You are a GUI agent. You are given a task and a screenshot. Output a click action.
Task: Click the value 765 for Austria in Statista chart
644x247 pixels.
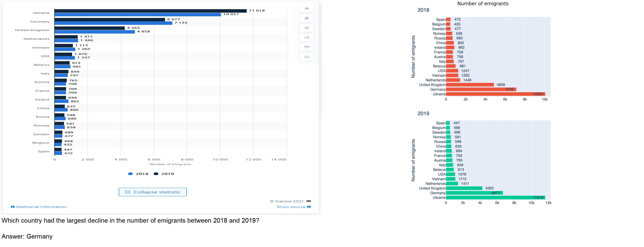click(x=73, y=80)
